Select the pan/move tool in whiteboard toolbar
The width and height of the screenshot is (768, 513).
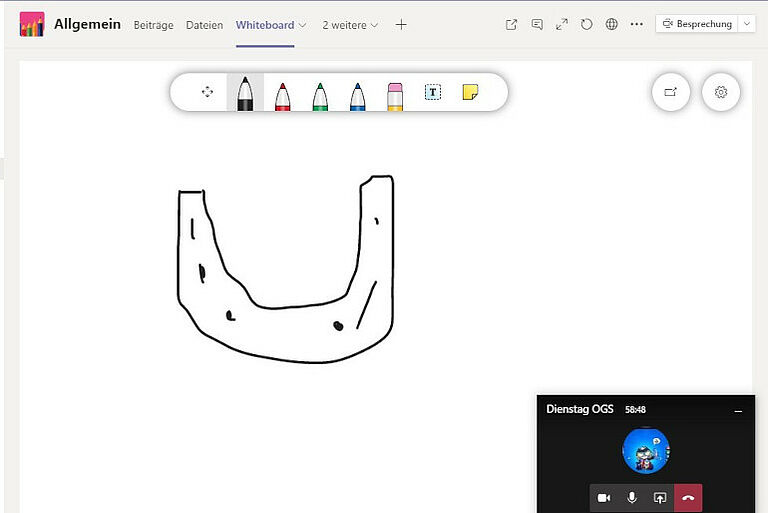(207, 92)
